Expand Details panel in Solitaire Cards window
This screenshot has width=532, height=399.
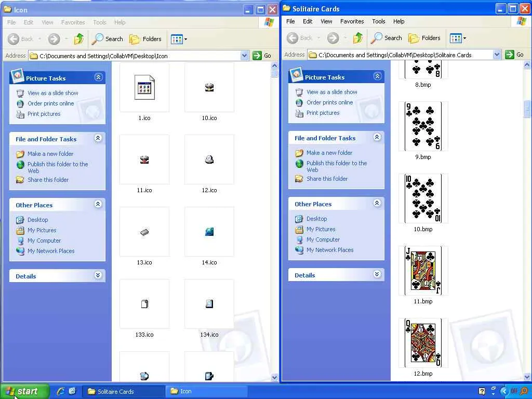[x=377, y=274]
